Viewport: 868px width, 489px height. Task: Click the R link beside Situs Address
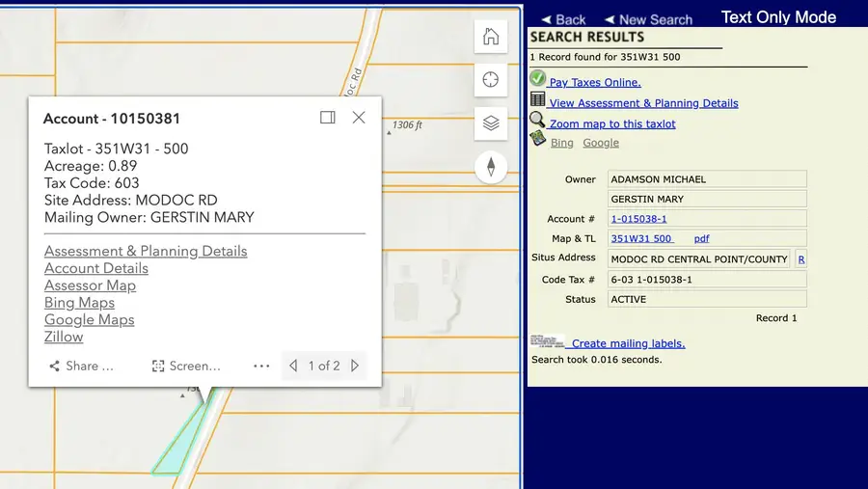tap(801, 259)
